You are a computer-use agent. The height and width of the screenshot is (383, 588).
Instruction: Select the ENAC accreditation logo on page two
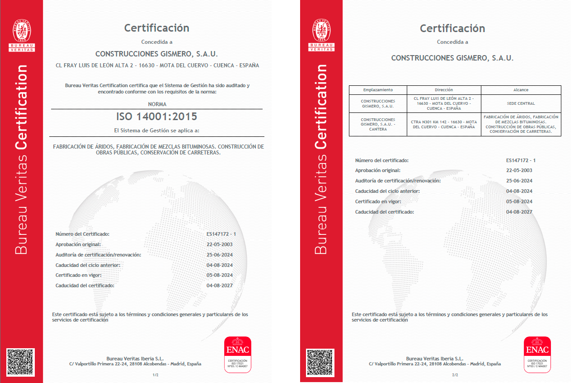tap(537, 355)
